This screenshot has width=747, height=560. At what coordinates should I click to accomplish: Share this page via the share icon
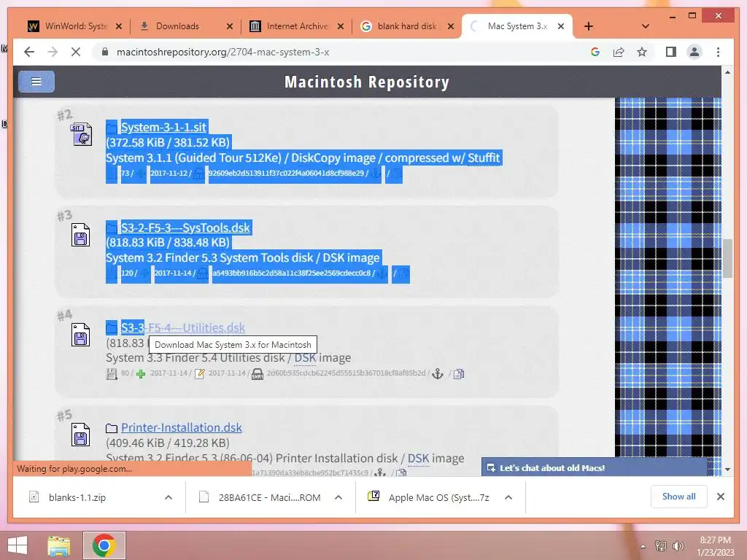point(619,52)
